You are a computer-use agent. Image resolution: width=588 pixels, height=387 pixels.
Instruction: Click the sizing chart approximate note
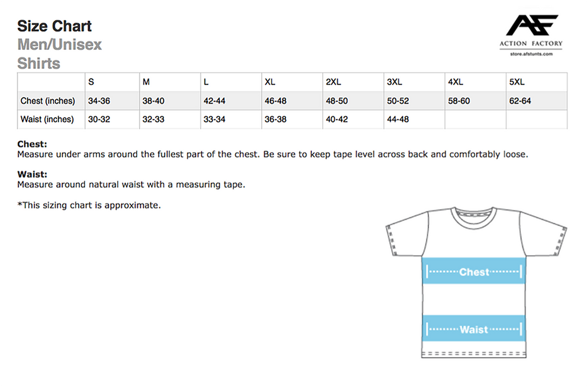[89, 205]
